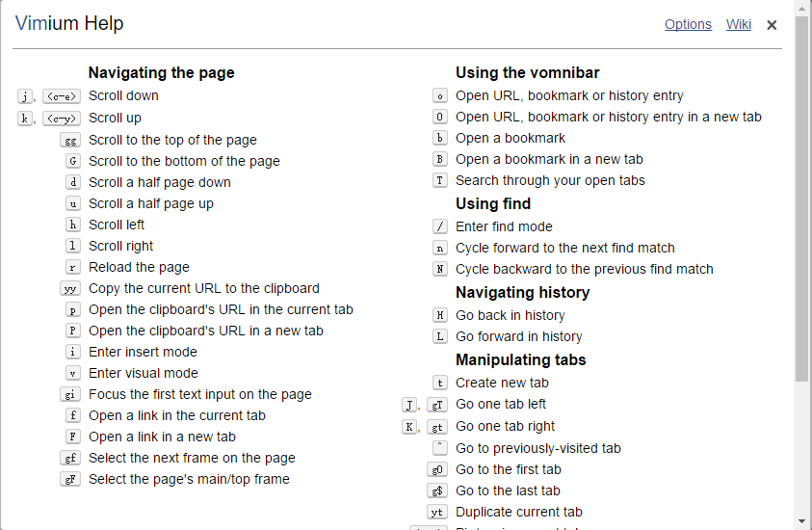The height and width of the screenshot is (530, 812).
Task: Click the 'yt' key icon for duplicate tab
Action: [x=436, y=513]
